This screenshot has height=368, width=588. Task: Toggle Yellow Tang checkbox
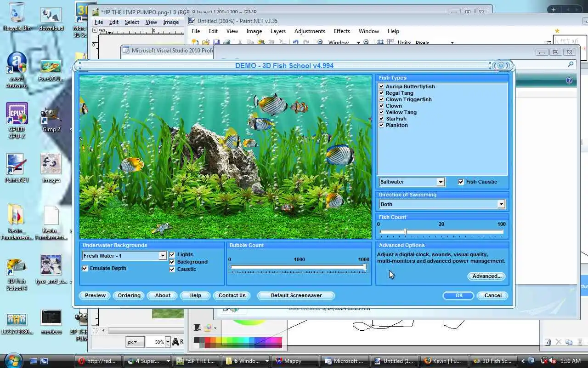pyautogui.click(x=381, y=112)
